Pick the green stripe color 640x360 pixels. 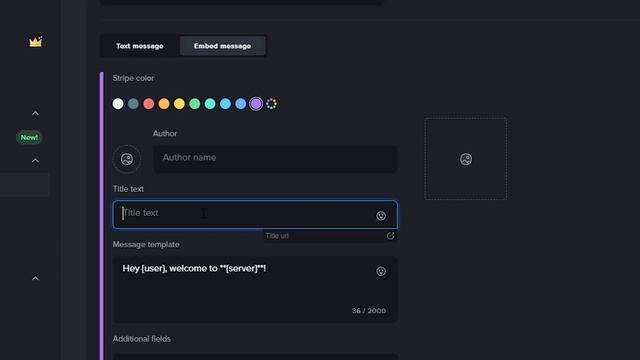pyautogui.click(x=195, y=104)
